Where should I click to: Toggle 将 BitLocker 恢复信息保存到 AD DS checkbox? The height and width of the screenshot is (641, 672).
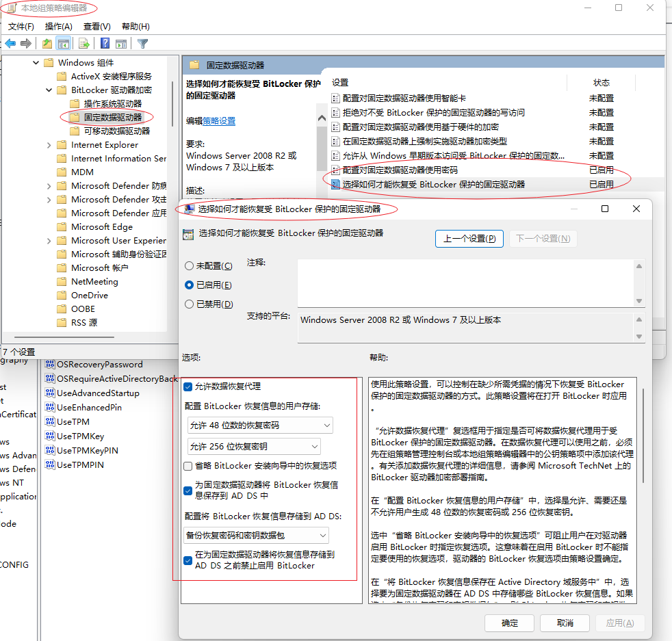click(188, 490)
